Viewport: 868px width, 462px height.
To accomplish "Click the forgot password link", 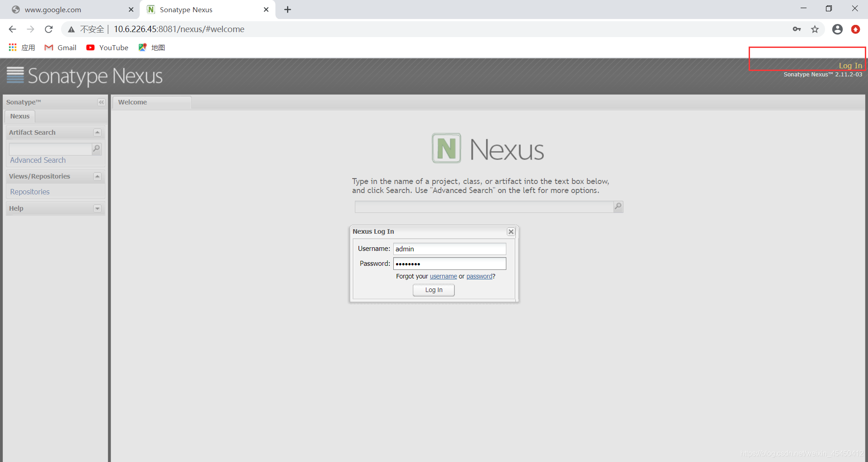I will [479, 276].
